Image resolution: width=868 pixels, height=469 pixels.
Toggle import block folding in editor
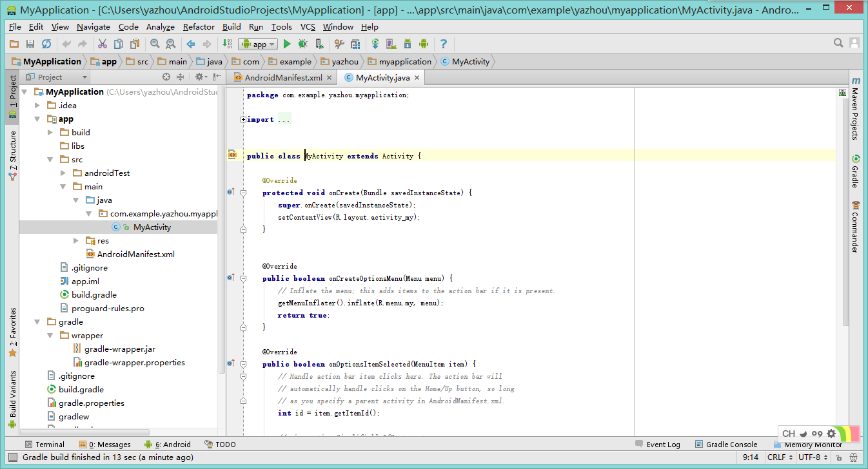point(243,119)
